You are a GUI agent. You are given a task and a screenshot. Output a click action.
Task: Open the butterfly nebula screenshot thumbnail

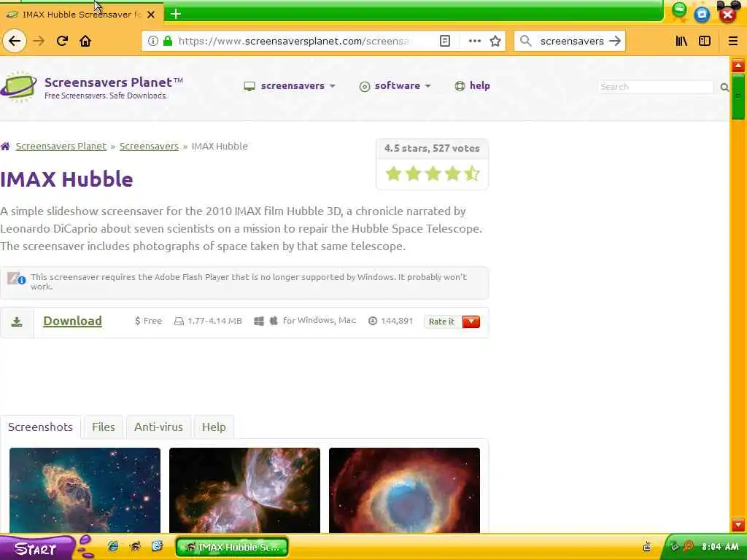(x=244, y=490)
